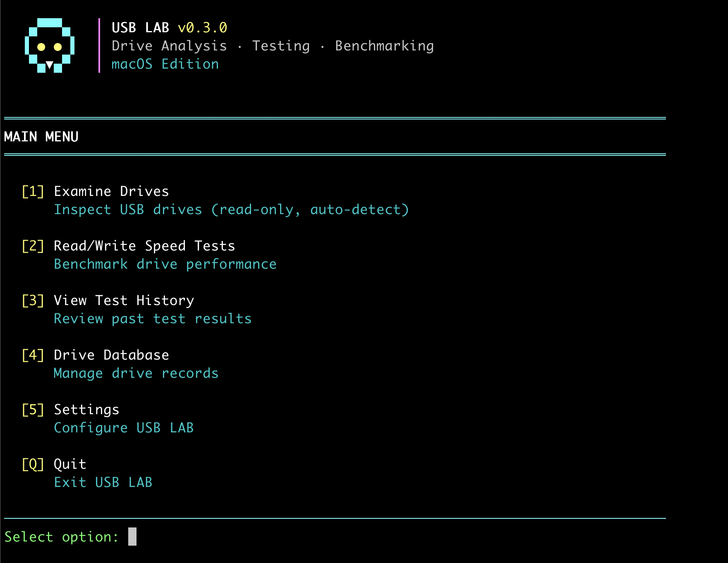
Task: Click the MAIN MENU header label
Action: (41, 136)
